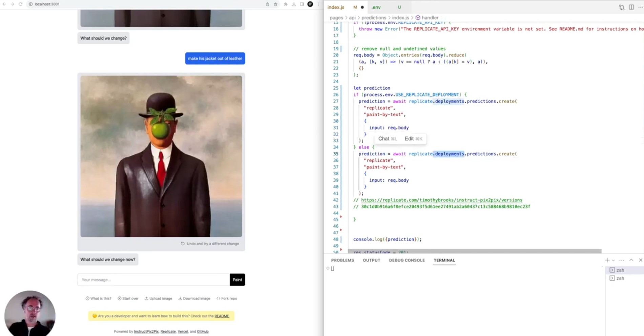The width and height of the screenshot is (644, 336).
Task: Open the pages breadcrumb
Action: 336,18
